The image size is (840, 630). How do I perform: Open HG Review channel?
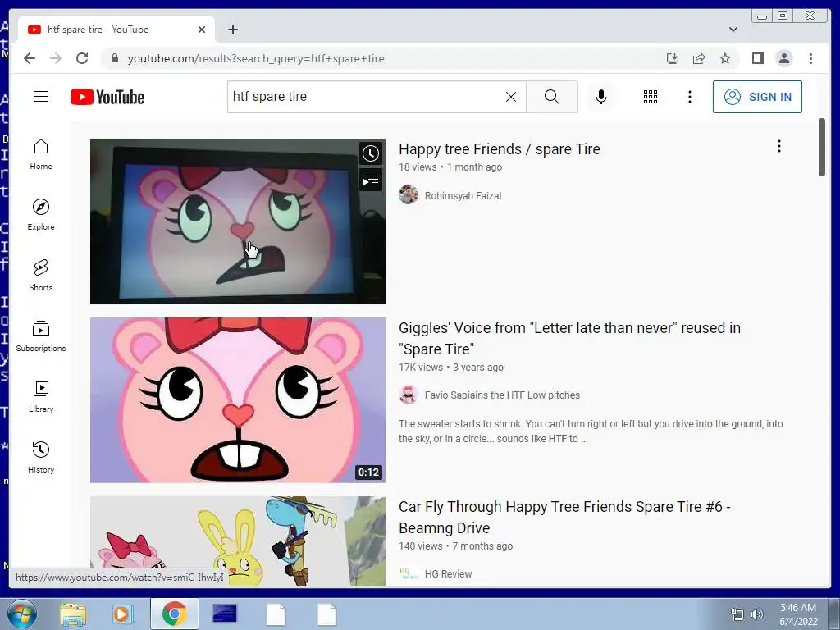click(448, 574)
